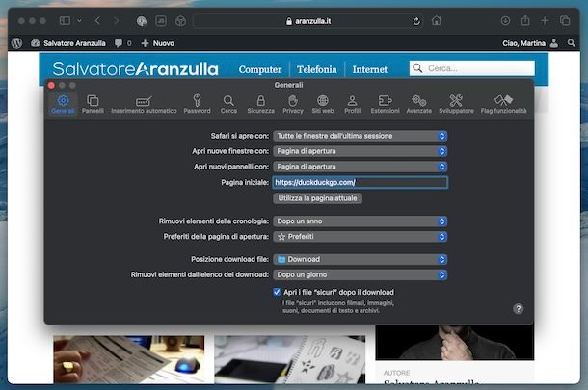This screenshot has width=588, height=390.
Task: Open 'Ciao, Martina' account menu
Action: click(x=530, y=43)
